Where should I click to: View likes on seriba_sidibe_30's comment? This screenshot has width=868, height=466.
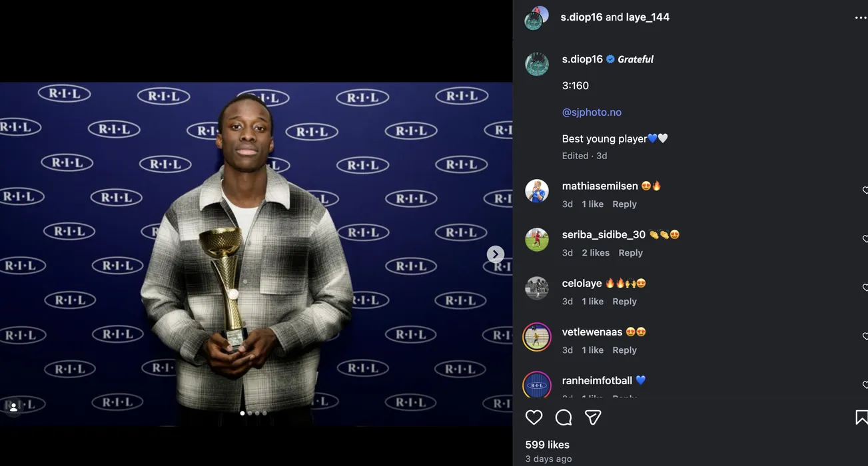tap(596, 253)
